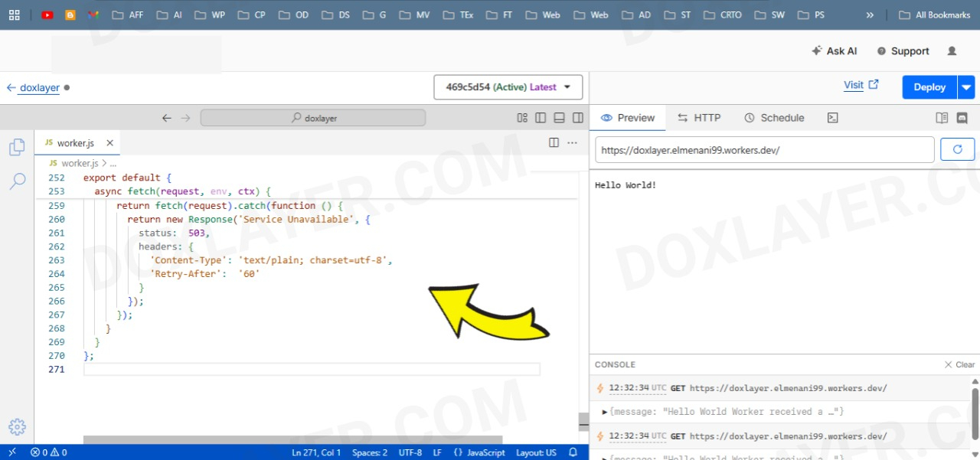Open the Search icon in activity bar
Viewport: 980px width, 460px height.
tap(17, 181)
